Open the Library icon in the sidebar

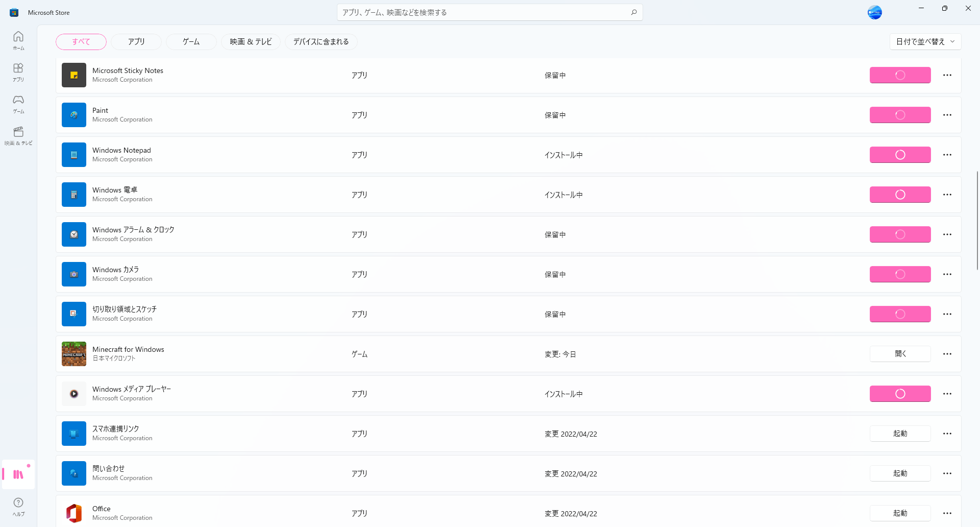tap(18, 474)
